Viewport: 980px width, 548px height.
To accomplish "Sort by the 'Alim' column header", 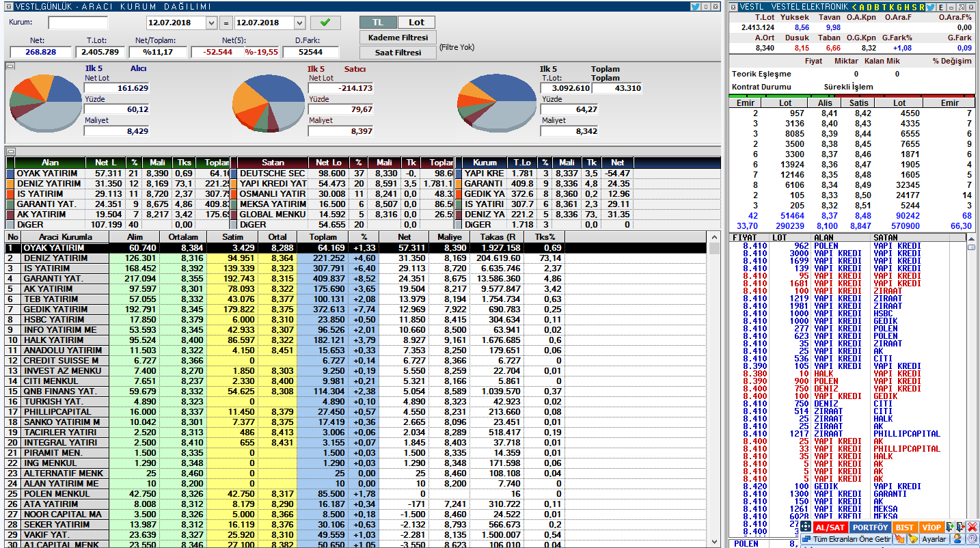I will coord(135,237).
